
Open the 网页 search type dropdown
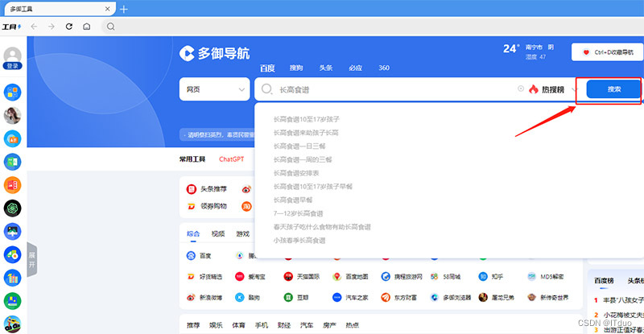coord(214,89)
